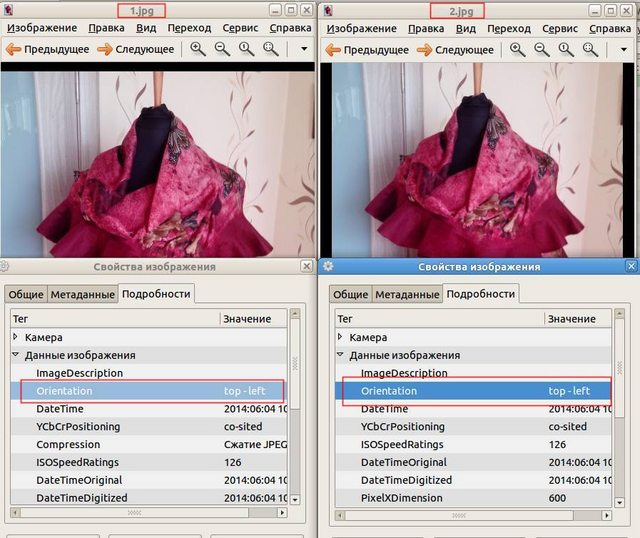Click vertical scrollbar down arrow in right dialog
This screenshot has height=538, width=640.
619,502
